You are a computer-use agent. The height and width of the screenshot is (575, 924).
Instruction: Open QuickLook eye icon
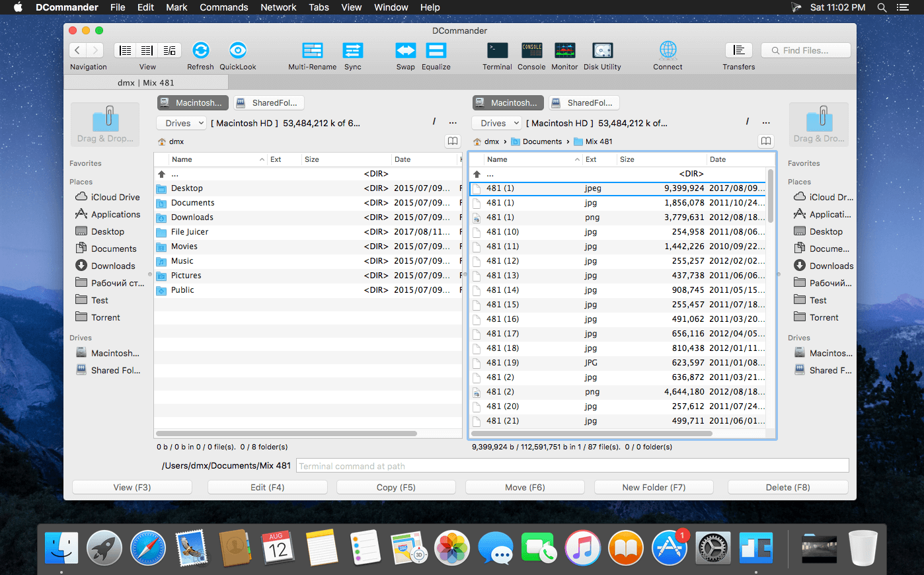point(238,50)
